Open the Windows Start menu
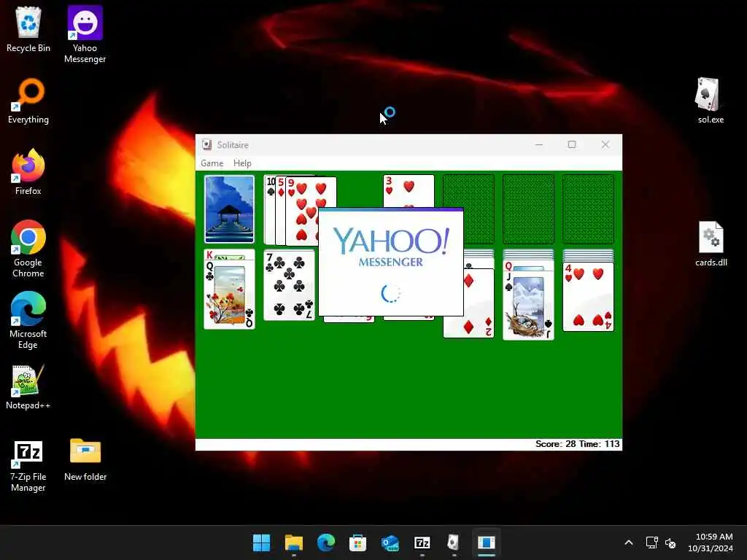This screenshot has height=560, width=747. click(261, 542)
